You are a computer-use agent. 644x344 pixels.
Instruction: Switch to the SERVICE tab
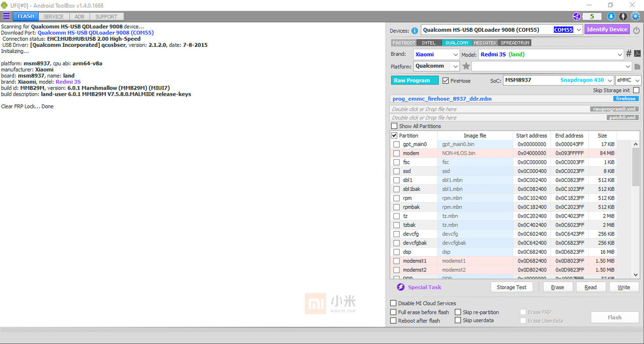[53, 17]
